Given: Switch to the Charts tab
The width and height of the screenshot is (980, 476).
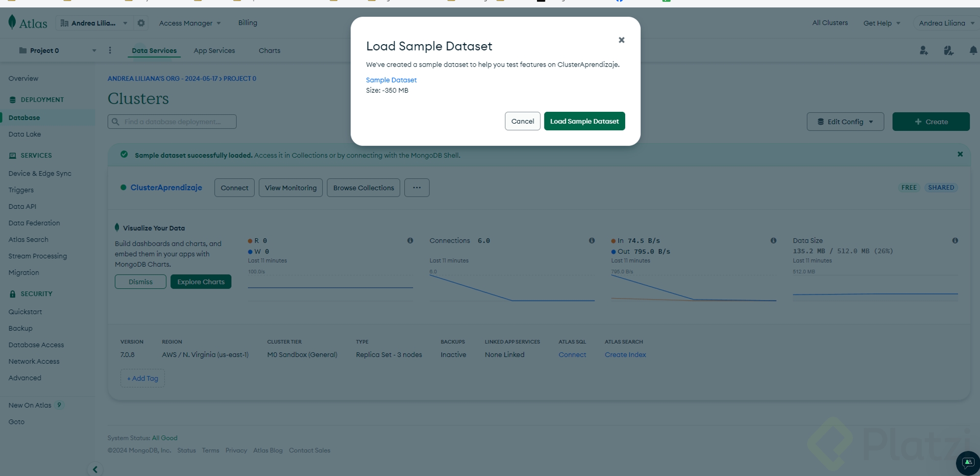Looking at the screenshot, I should [269, 50].
